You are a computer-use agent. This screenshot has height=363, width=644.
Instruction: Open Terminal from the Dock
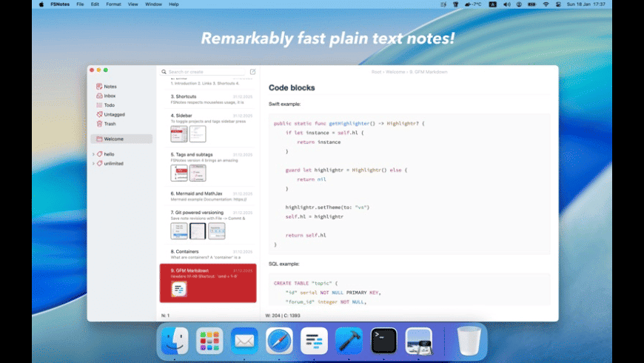tap(384, 341)
